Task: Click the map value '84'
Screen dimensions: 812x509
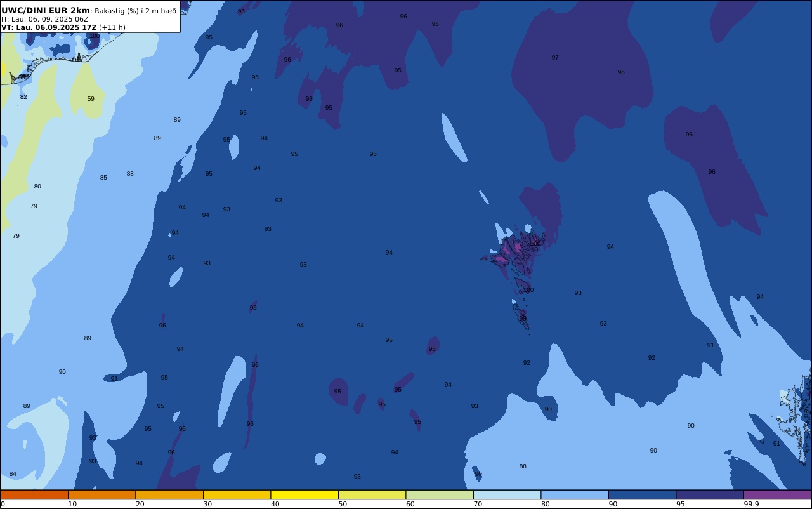Action: [13, 474]
